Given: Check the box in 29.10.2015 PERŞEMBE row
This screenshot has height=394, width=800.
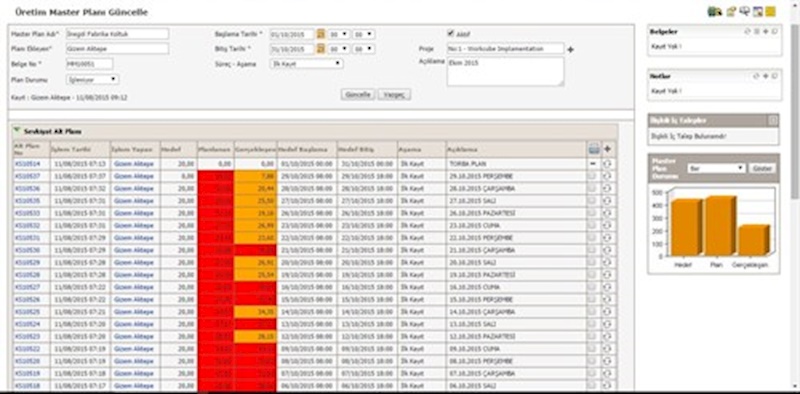Looking at the screenshot, I should pyautogui.click(x=592, y=176).
